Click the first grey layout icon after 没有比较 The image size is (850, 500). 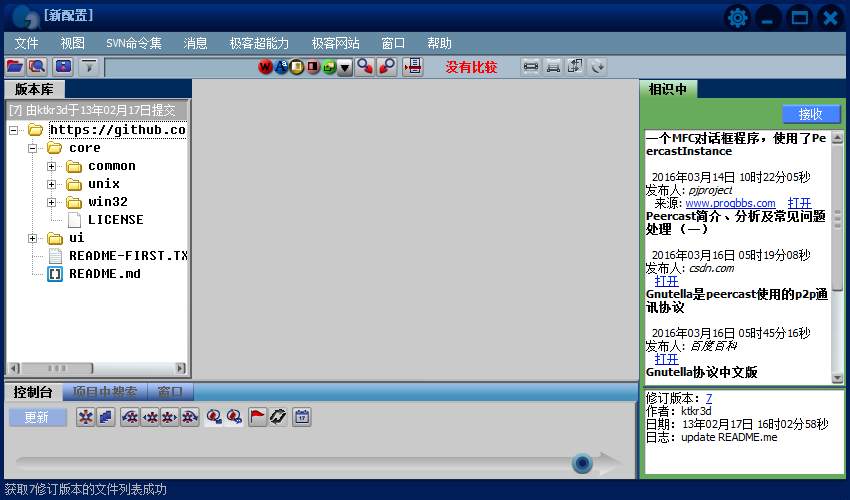[531, 67]
